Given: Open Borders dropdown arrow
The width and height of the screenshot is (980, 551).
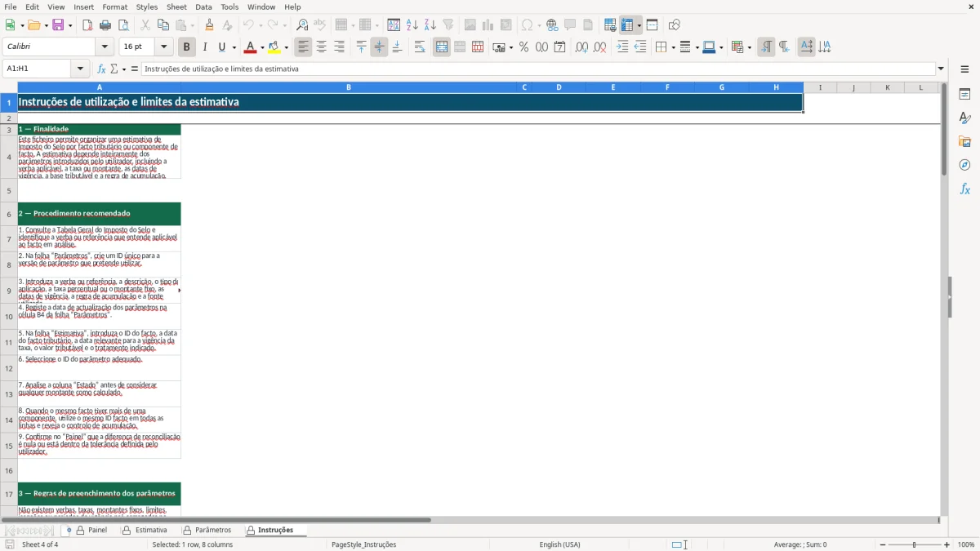Looking at the screenshot, I should (673, 47).
